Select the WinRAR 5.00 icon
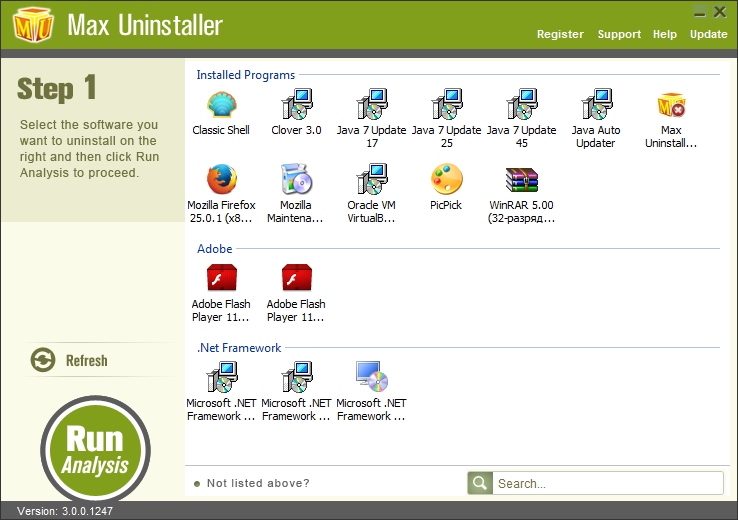The width and height of the screenshot is (738, 520). (x=521, y=180)
